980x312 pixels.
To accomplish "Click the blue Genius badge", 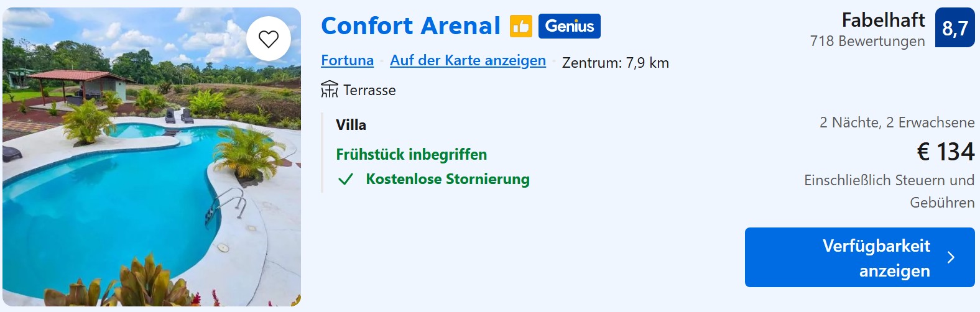I will [x=569, y=26].
